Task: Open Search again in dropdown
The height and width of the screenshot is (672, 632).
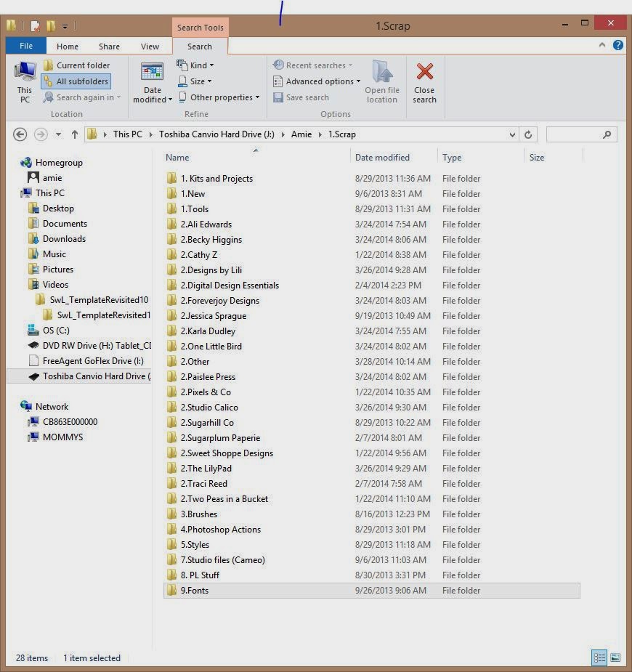Action: pyautogui.click(x=82, y=97)
